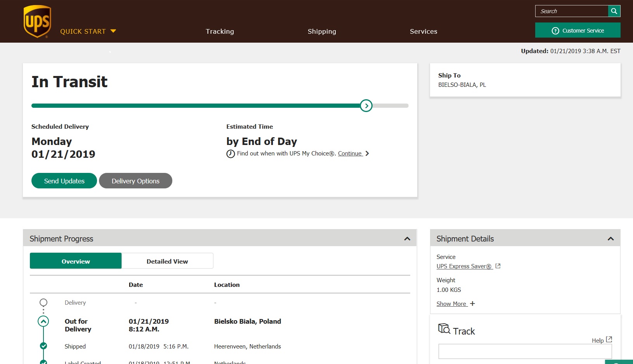The image size is (633, 364).
Task: Click the Track package magnifier icon
Action: tap(444, 329)
